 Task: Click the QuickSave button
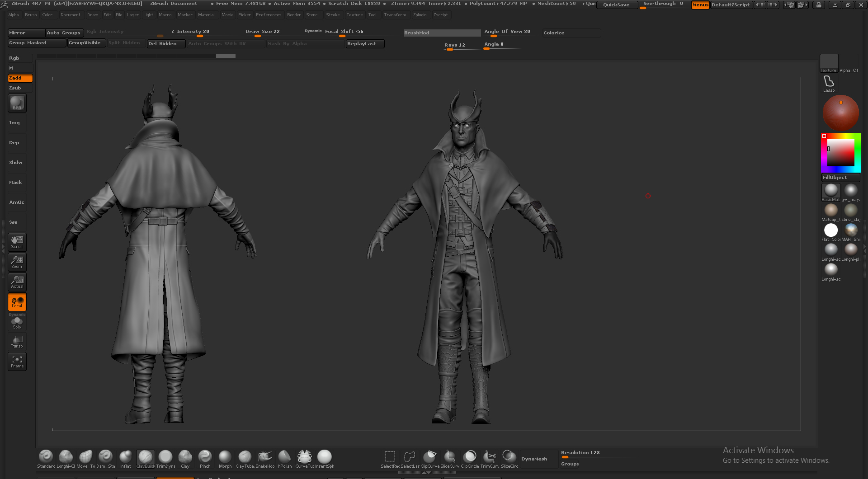tap(616, 5)
